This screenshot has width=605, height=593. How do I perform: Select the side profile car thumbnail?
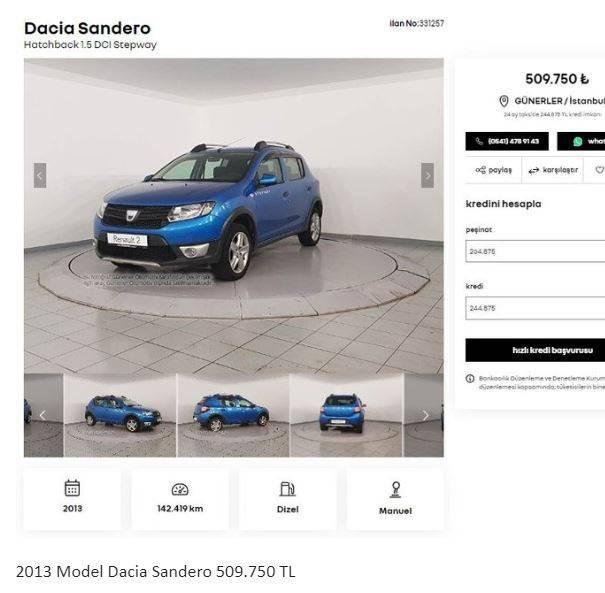click(233, 416)
